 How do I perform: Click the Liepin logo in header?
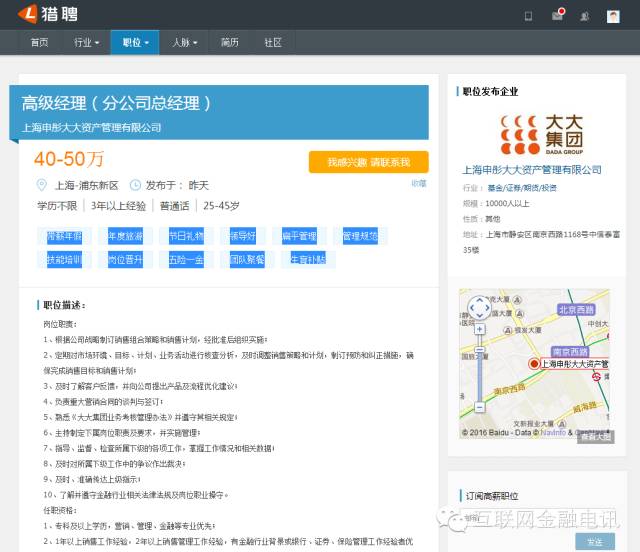pos(48,14)
